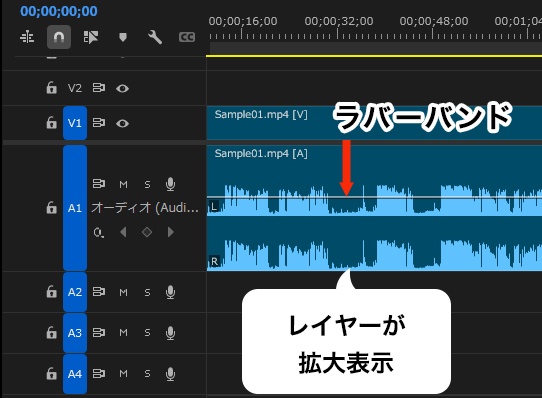Click the playhead timecode 00;00;00;00

tap(59, 11)
